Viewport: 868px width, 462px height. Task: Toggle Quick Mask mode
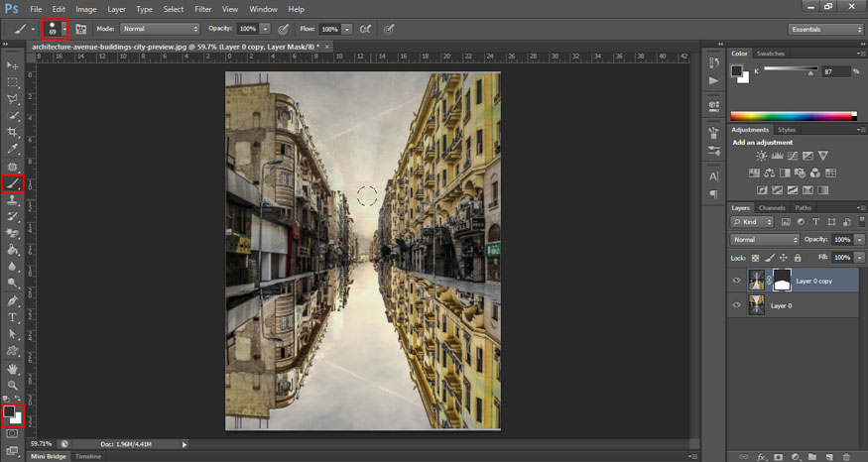pyautogui.click(x=12, y=434)
